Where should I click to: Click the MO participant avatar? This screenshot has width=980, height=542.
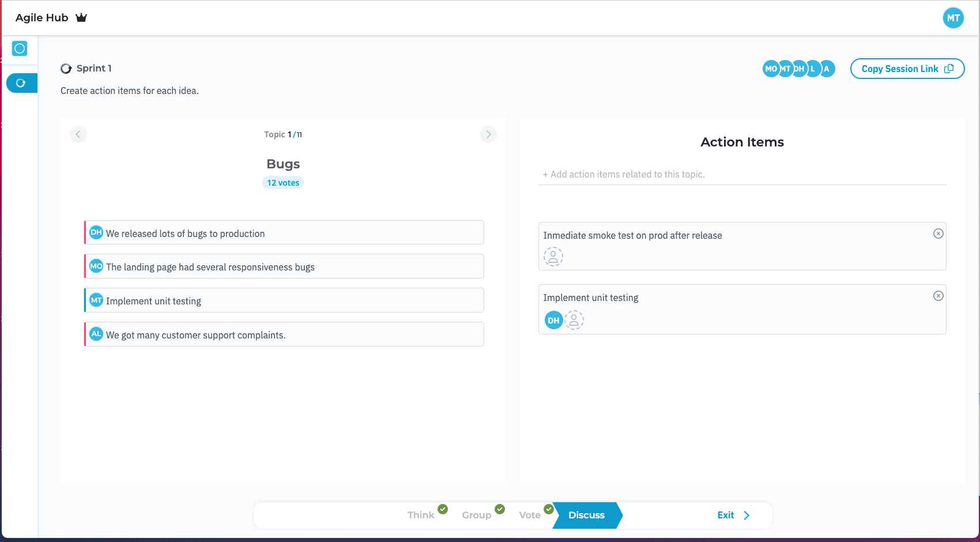770,69
